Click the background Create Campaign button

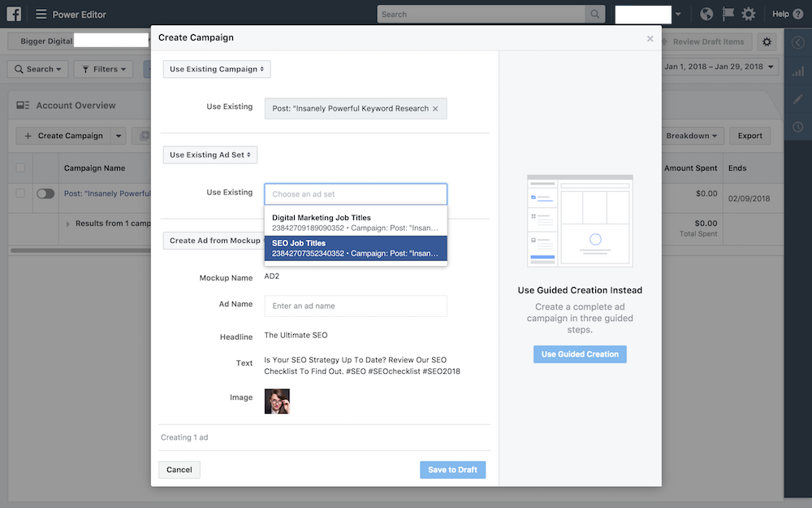click(x=63, y=136)
